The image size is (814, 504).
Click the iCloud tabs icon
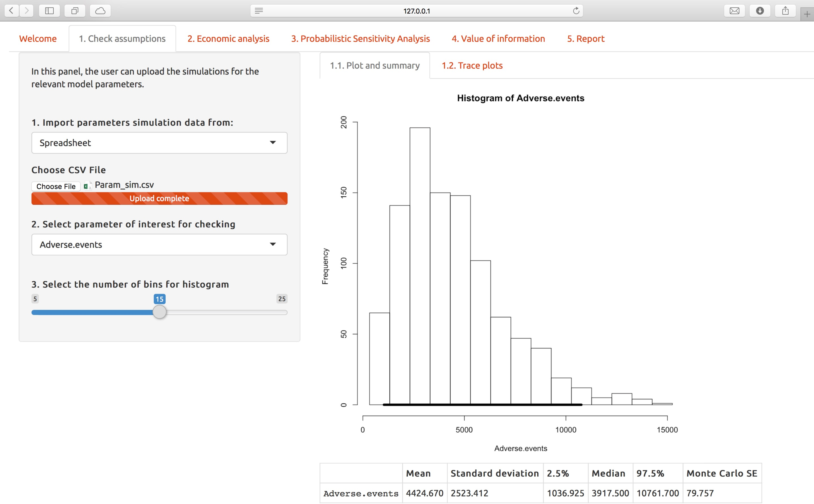[100, 11]
